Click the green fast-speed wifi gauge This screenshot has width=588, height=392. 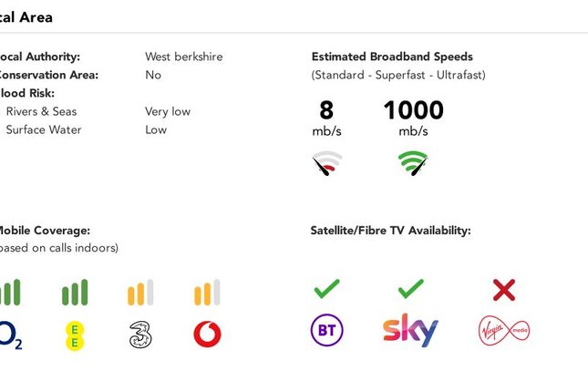tap(413, 163)
